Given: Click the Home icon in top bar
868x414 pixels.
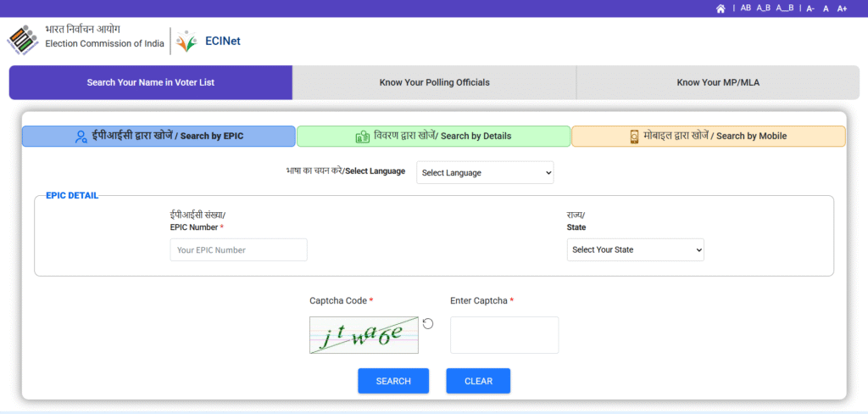Looking at the screenshot, I should coord(721,8).
